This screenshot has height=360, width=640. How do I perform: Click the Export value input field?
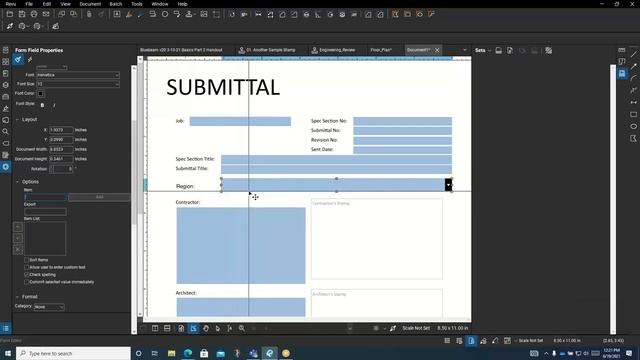coord(45,211)
